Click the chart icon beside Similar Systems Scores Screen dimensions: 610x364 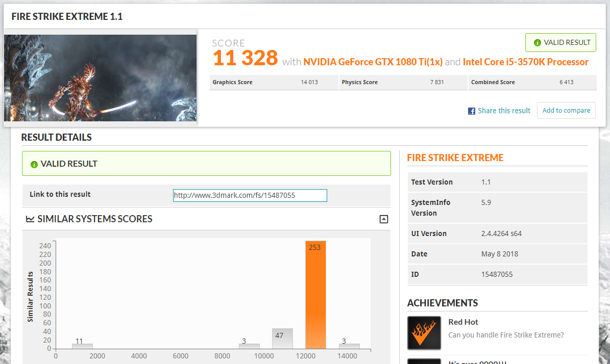click(x=30, y=219)
